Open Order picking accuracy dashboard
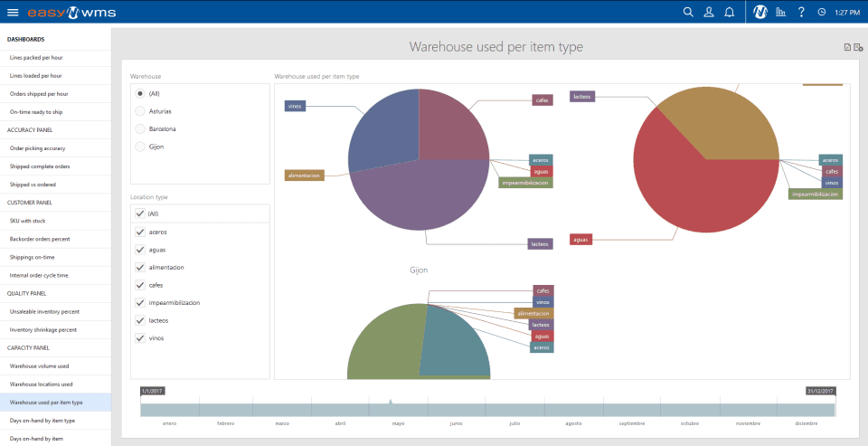868x446 pixels. click(55, 148)
